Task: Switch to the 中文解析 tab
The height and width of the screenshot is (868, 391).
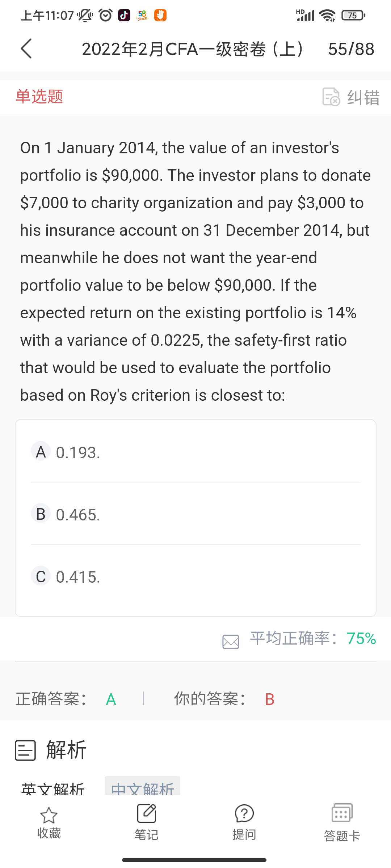Action: [143, 788]
